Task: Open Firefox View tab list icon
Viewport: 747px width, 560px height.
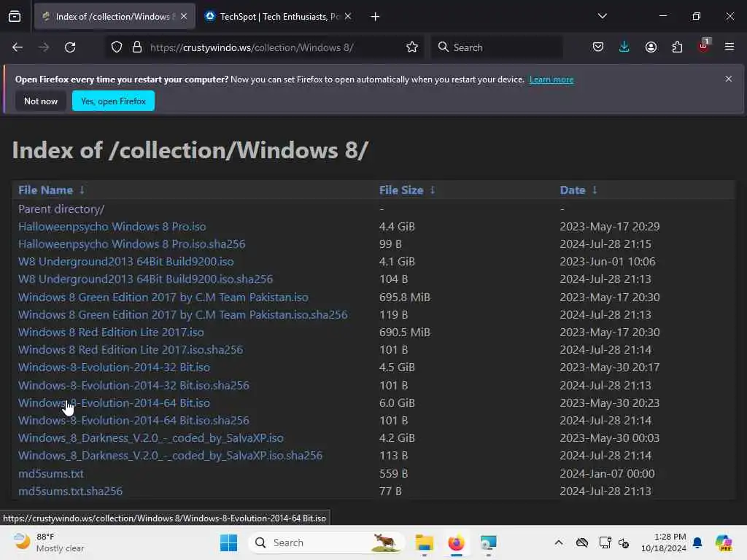Action: 15,17
